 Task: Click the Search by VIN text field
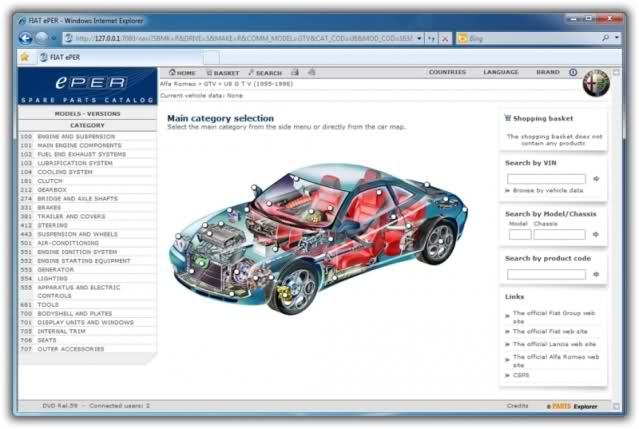tap(546, 179)
